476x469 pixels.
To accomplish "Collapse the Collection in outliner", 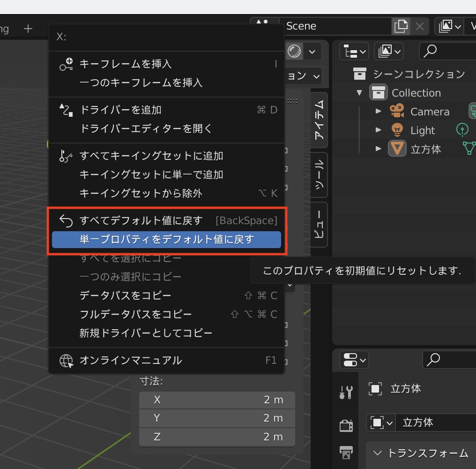I will tap(359, 93).
